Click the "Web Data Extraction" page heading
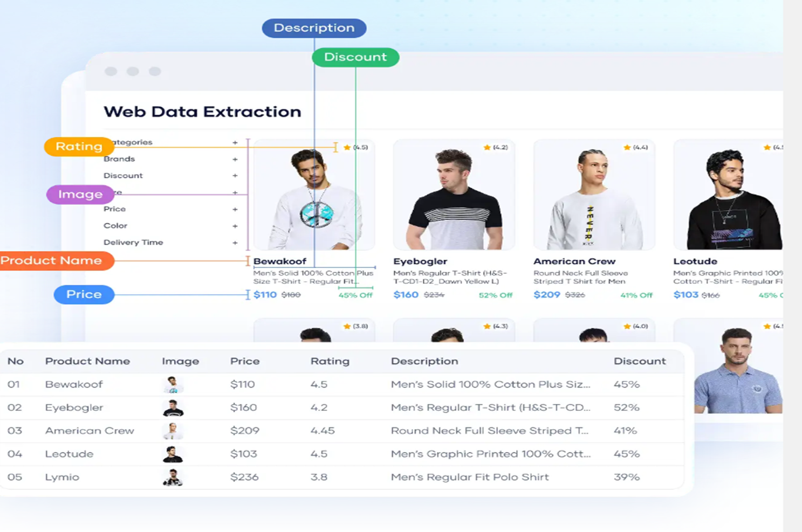This screenshot has height=532, width=802. (x=202, y=112)
